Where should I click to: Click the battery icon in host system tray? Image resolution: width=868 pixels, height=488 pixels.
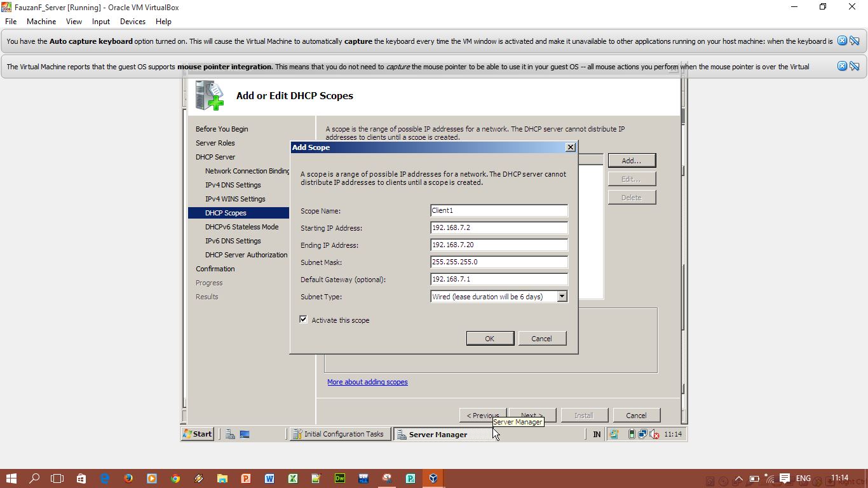[754, 478]
